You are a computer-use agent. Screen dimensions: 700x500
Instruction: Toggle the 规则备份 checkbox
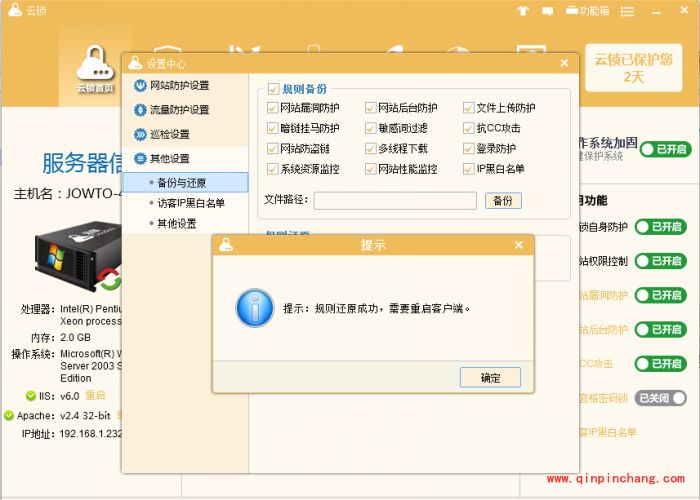pos(273,88)
